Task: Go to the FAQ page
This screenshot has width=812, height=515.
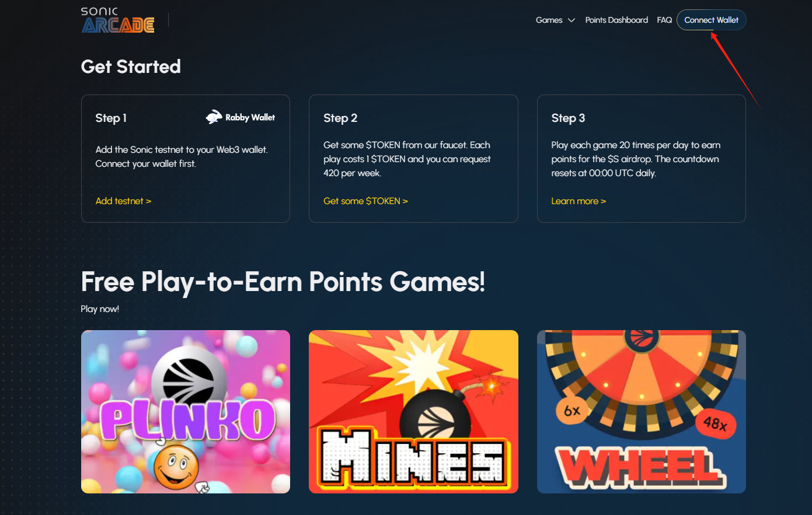Action: coord(664,20)
